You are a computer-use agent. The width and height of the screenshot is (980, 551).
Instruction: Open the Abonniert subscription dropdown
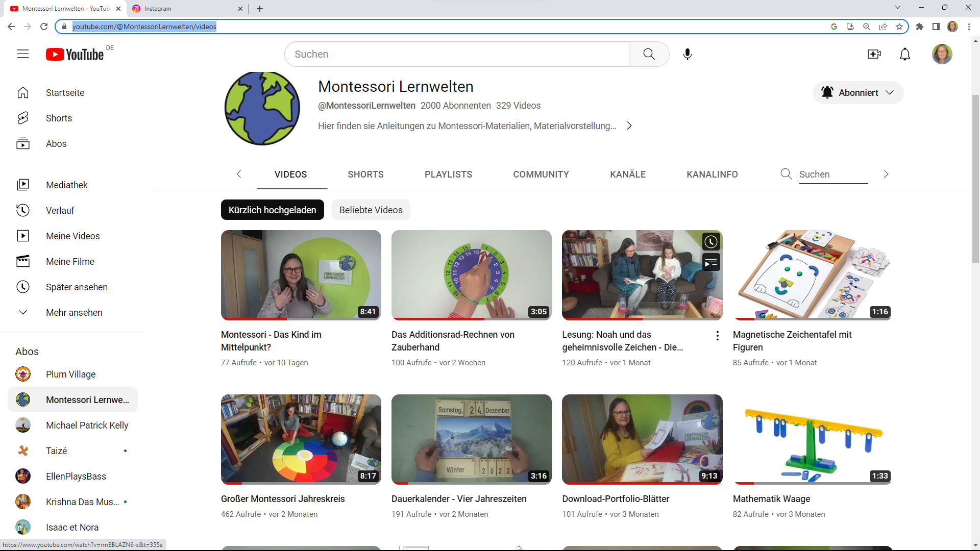coord(858,92)
